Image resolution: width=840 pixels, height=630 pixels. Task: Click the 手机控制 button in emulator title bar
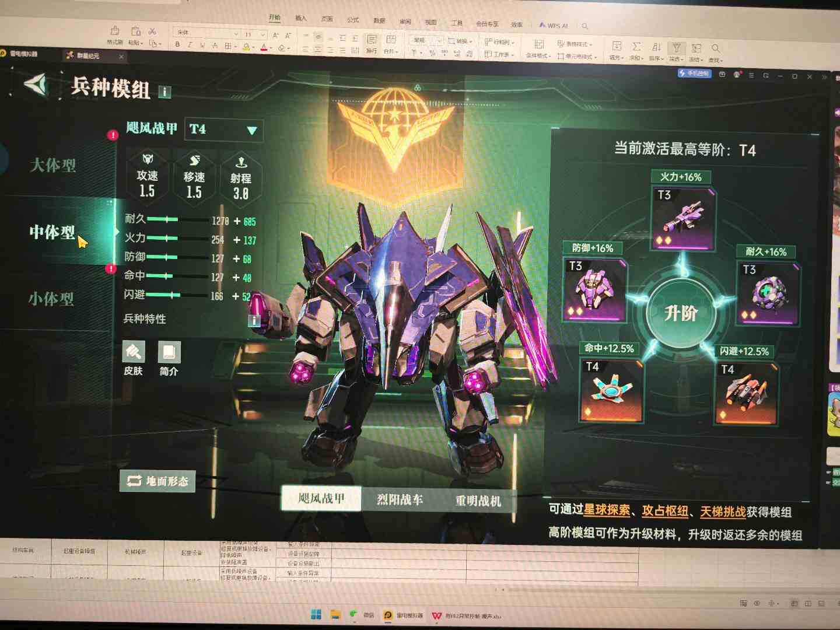[694, 73]
